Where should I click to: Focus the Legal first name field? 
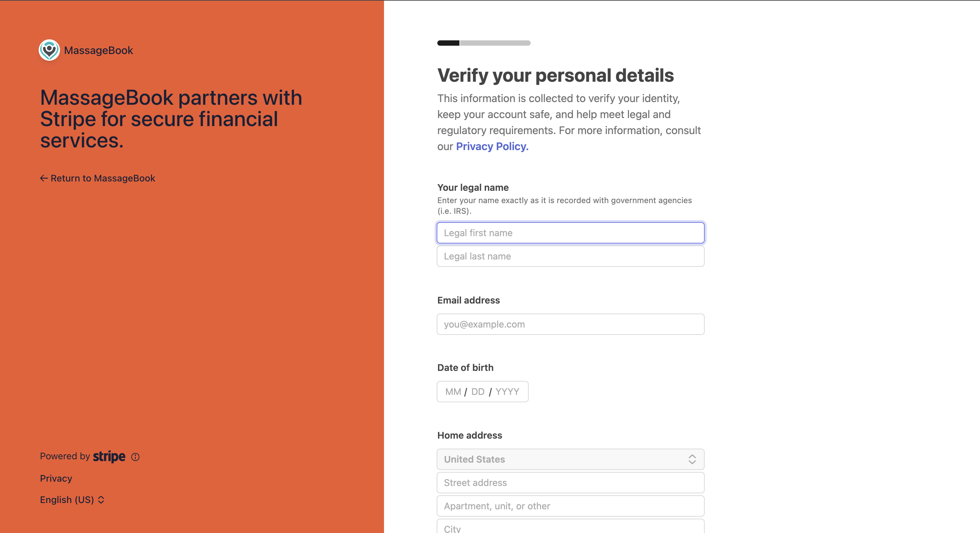tap(570, 232)
